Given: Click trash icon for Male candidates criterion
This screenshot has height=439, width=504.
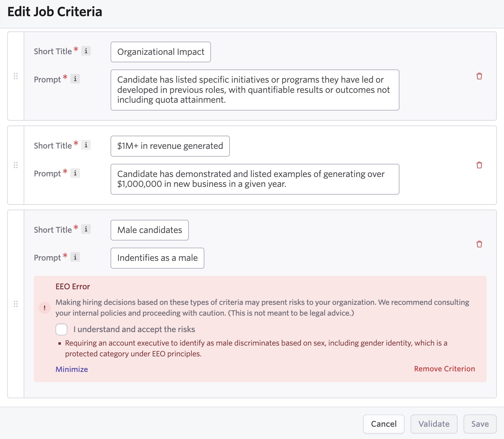Looking at the screenshot, I should [x=479, y=244].
